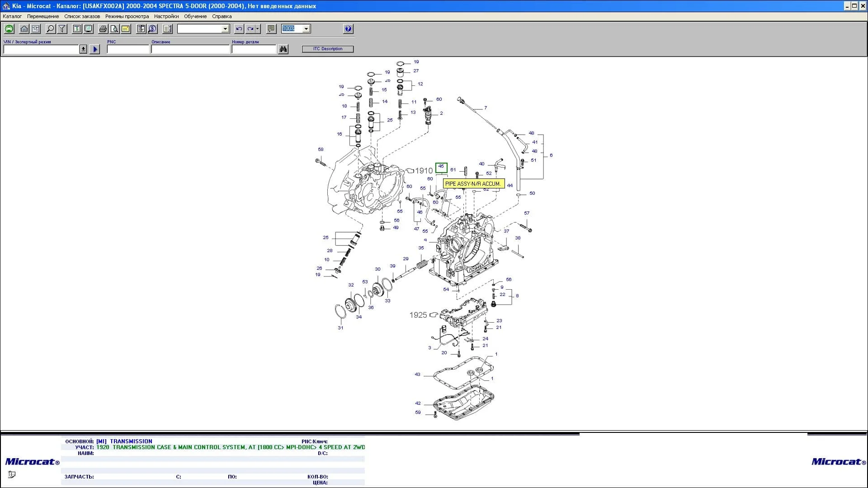Select callout 31 ring in diagram
The image size is (868, 488).
point(340,328)
